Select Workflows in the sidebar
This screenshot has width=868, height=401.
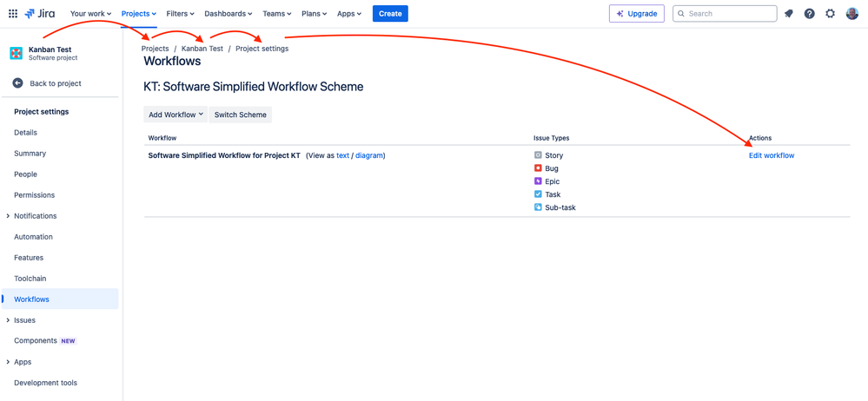60,299
